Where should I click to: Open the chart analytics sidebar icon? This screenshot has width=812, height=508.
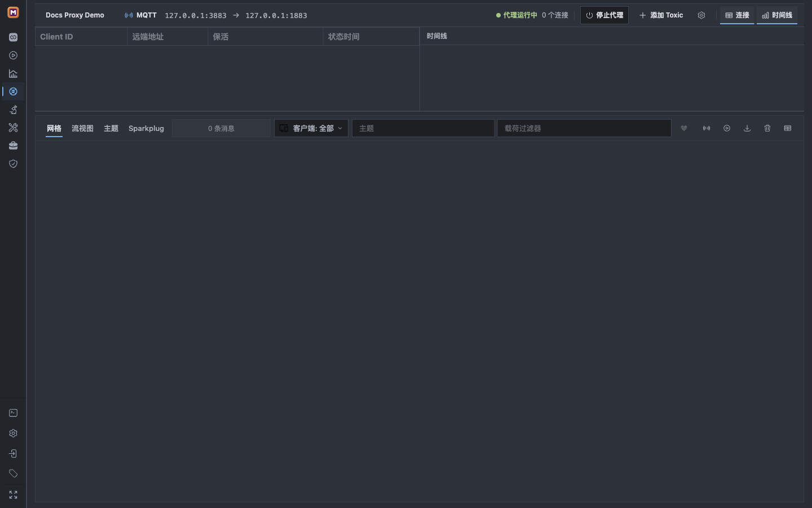pyautogui.click(x=13, y=73)
